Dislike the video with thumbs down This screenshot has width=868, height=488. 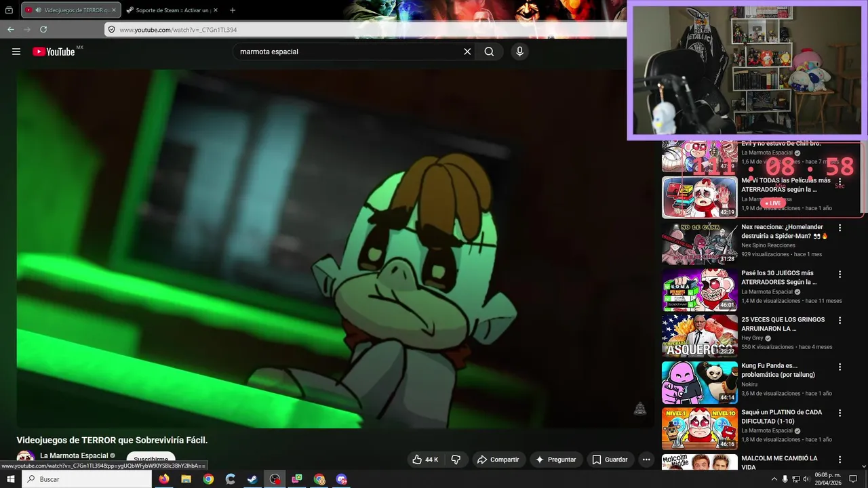tap(456, 460)
